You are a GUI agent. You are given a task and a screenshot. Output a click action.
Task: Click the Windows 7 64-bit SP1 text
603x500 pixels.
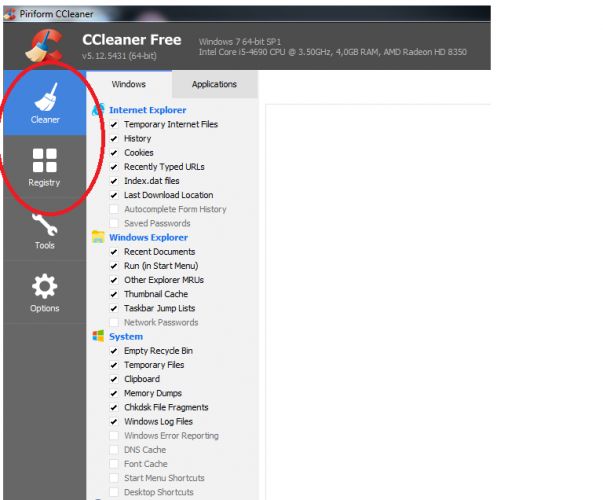click(240, 42)
